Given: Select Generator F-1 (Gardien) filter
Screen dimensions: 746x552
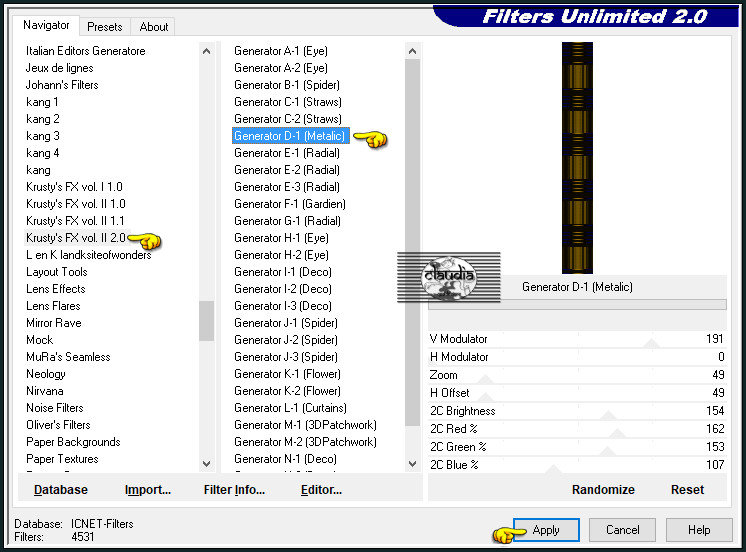Looking at the screenshot, I should (290, 204).
